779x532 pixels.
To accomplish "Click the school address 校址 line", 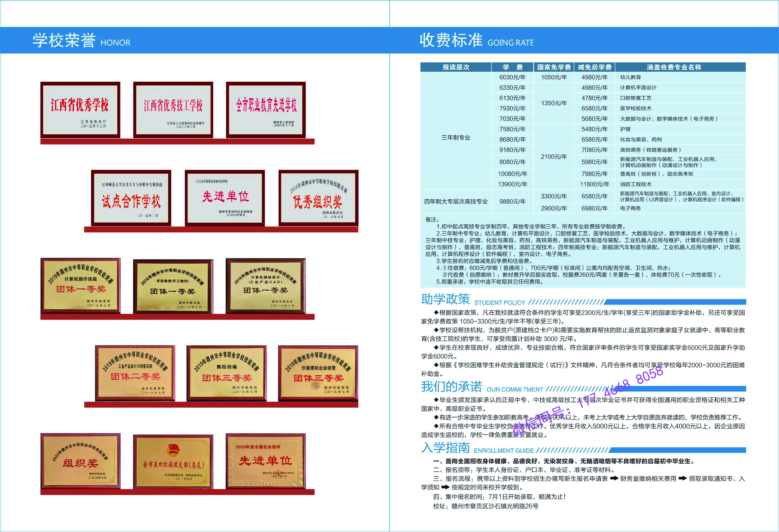I will tap(485, 506).
